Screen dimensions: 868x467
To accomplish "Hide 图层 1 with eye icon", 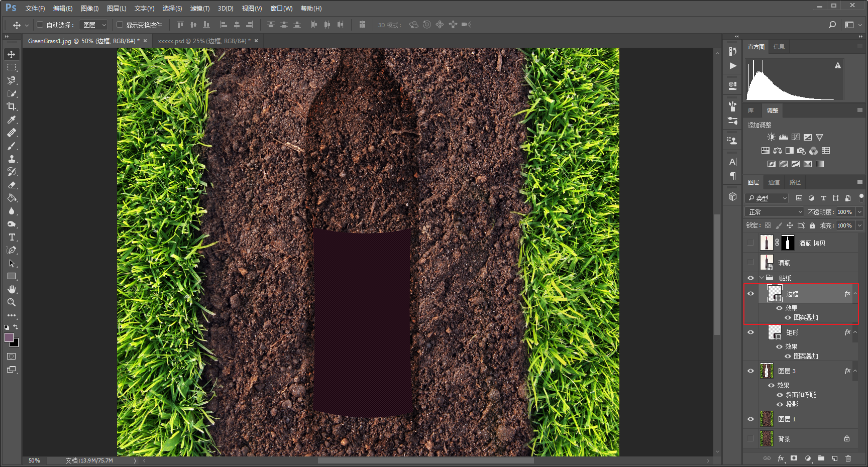I will click(x=750, y=419).
